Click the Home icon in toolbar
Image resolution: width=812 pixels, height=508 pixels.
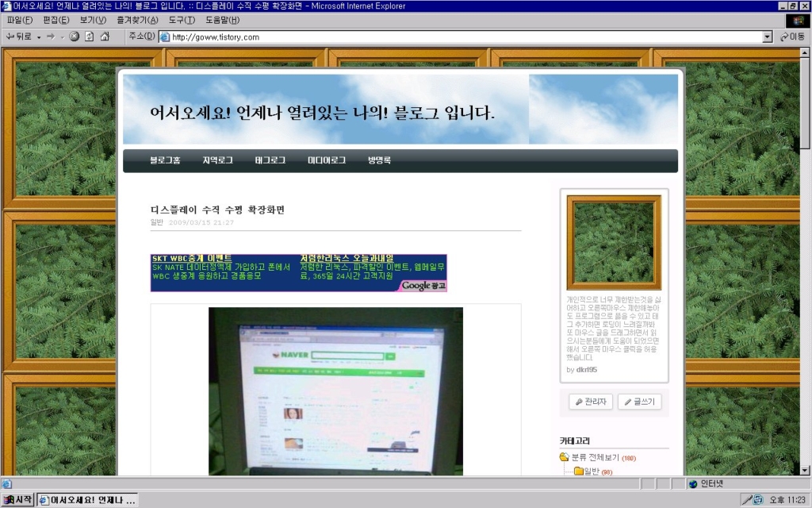(105, 37)
